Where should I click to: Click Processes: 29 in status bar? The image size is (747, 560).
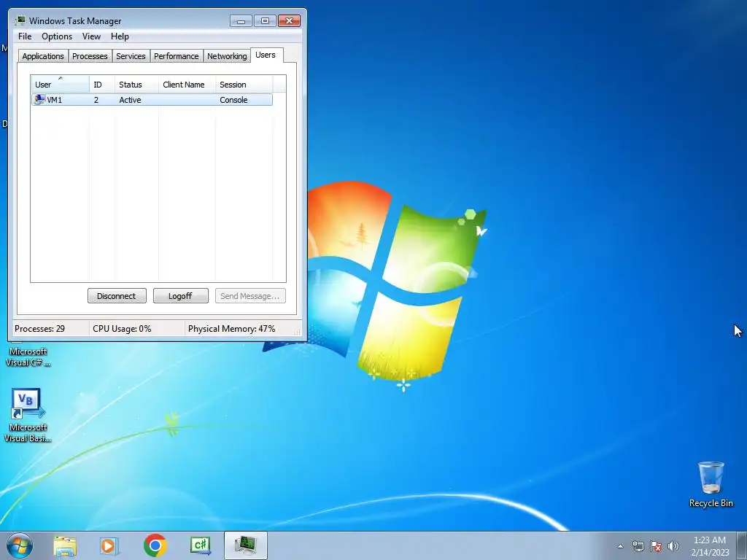pyautogui.click(x=39, y=329)
